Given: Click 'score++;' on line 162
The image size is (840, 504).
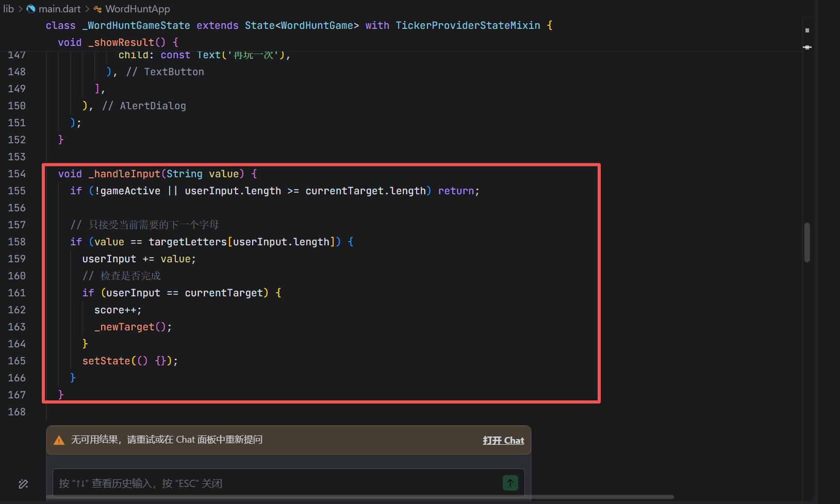Looking at the screenshot, I should [x=118, y=310].
